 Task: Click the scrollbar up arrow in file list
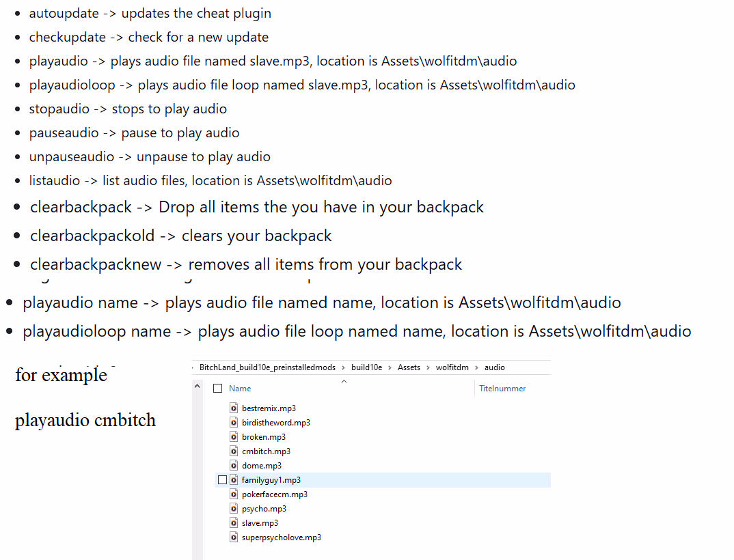(197, 387)
